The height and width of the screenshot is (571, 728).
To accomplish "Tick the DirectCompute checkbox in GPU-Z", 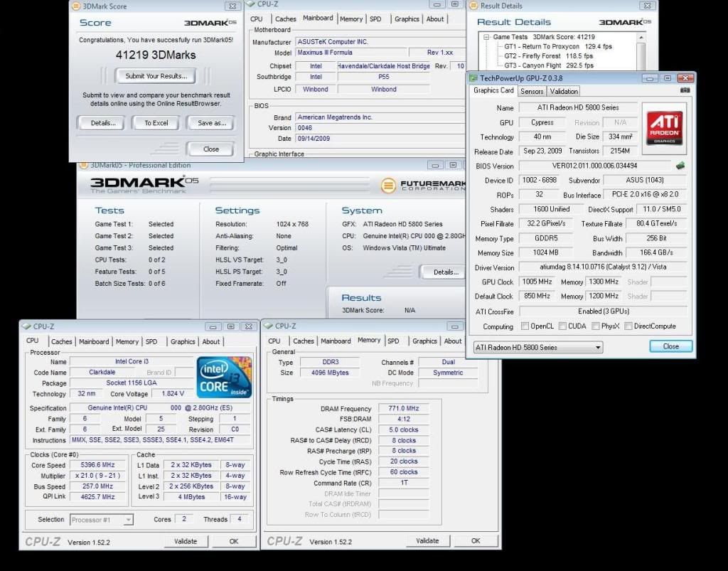I will point(628,326).
